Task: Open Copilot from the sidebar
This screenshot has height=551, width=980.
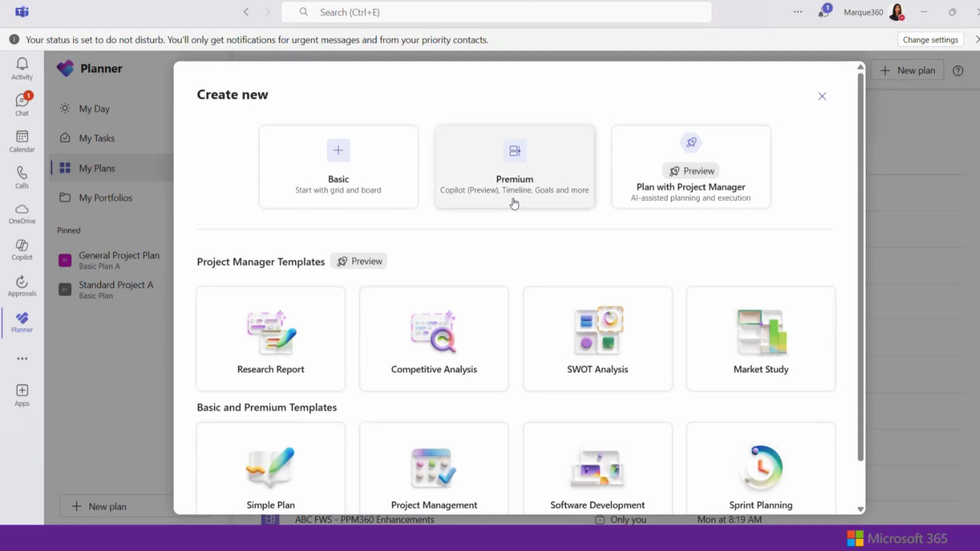Action: (x=21, y=250)
